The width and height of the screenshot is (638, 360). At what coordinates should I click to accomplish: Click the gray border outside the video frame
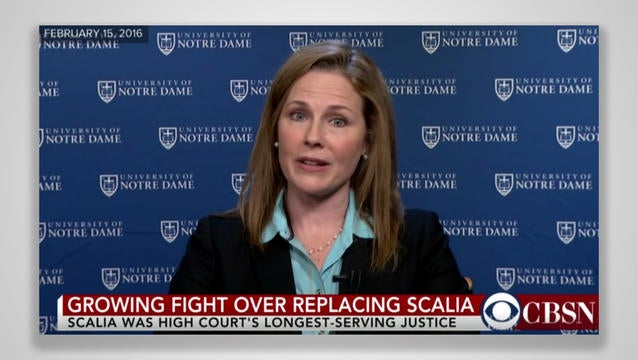click(319, 12)
